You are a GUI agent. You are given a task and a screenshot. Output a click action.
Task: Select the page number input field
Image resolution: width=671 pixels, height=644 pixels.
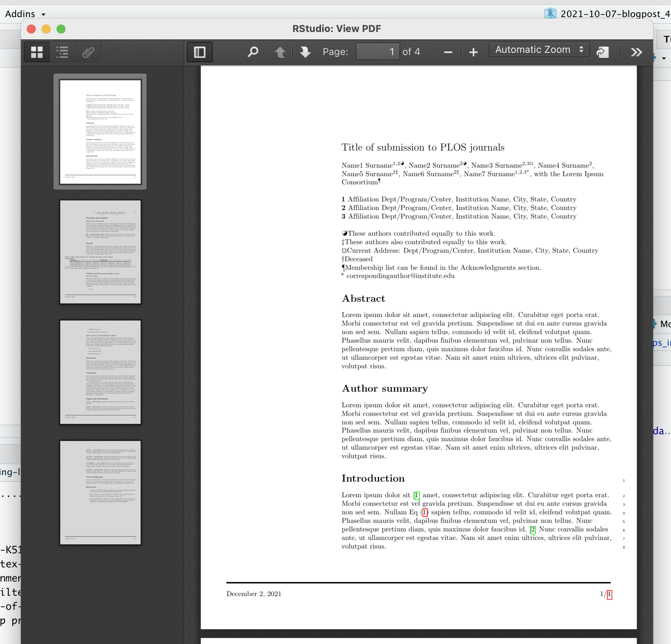point(378,52)
